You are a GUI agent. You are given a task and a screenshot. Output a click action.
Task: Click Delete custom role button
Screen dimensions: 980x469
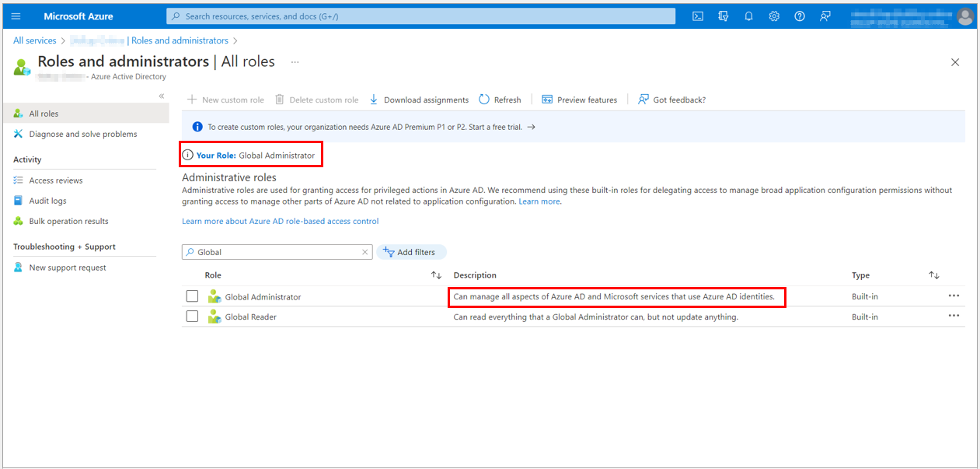click(316, 100)
